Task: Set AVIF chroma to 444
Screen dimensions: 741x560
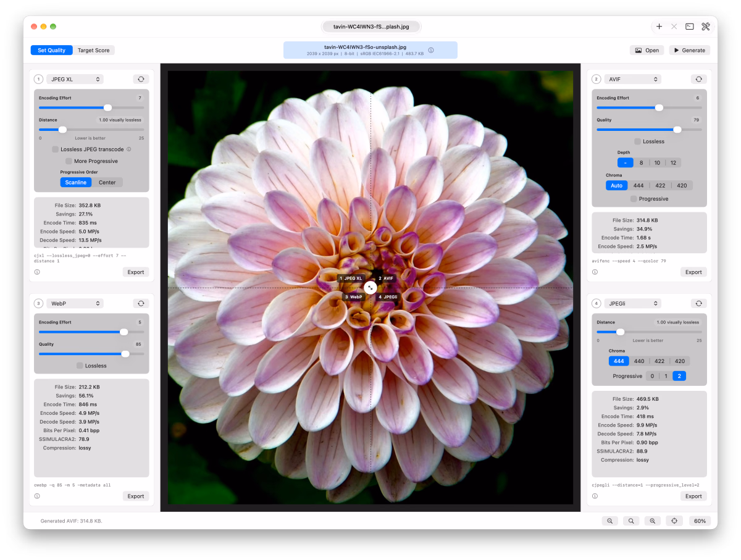Action: 638,185
